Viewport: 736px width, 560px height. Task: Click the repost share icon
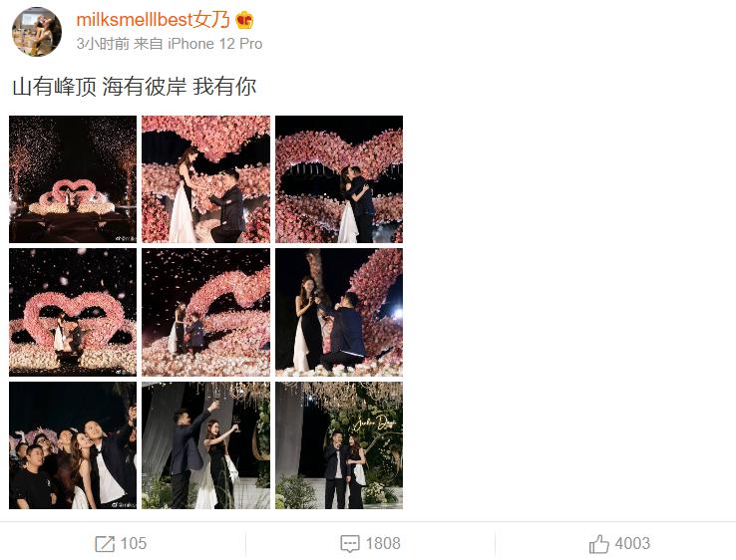104,544
